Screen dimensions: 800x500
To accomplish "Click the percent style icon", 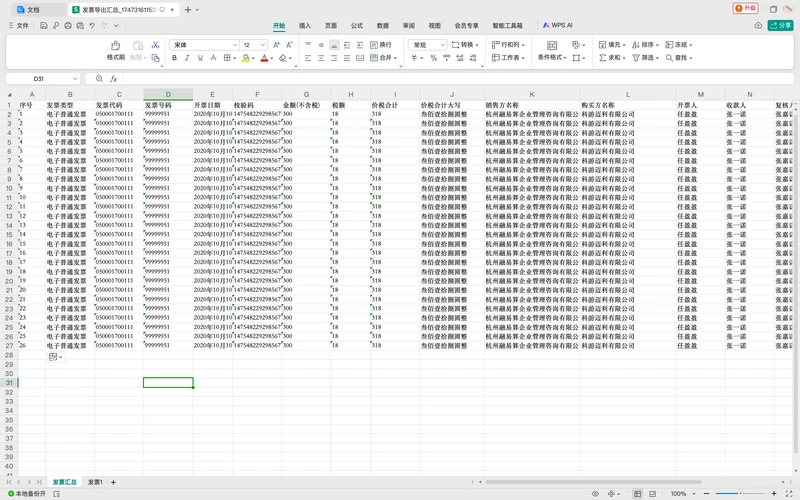I will tap(434, 58).
